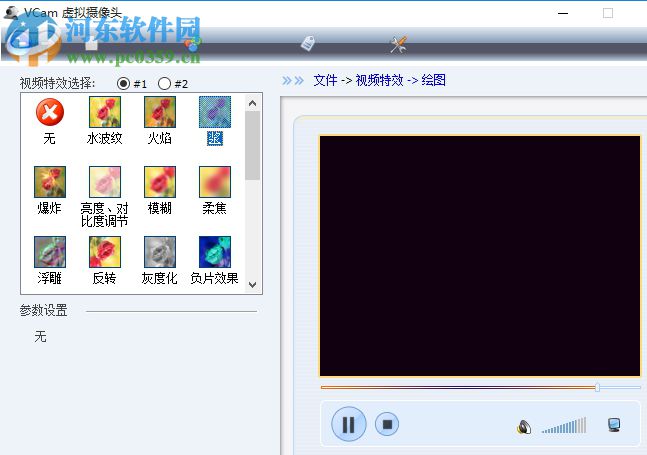Apply the 模糊 blur effect
Image resolution: width=647 pixels, height=455 pixels.
tap(160, 191)
